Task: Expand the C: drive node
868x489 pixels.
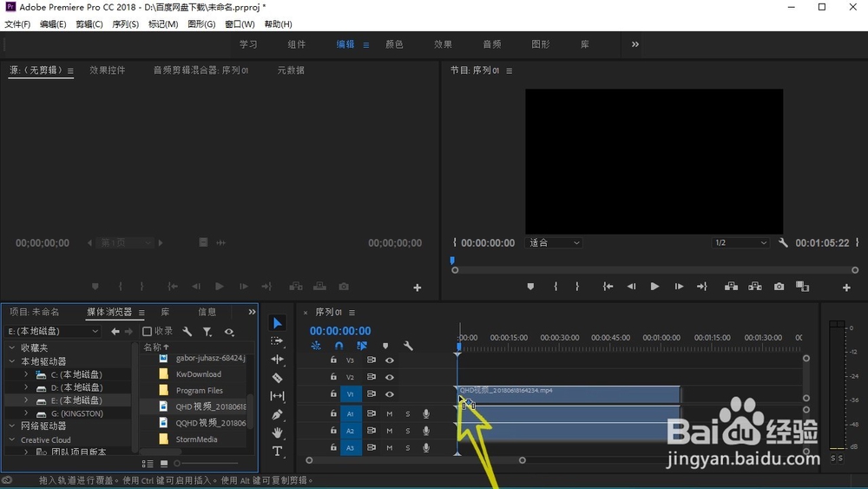Action: (x=26, y=374)
